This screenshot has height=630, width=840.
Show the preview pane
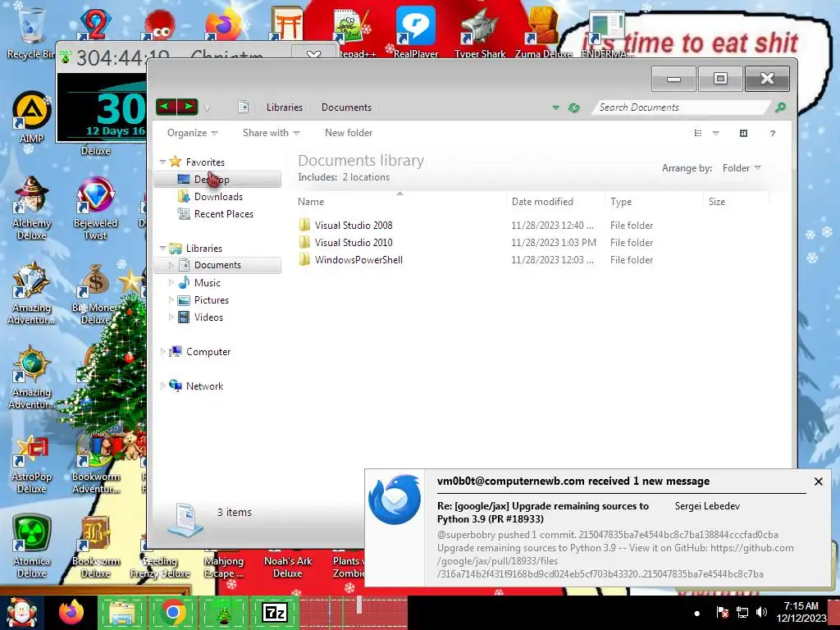pos(743,133)
